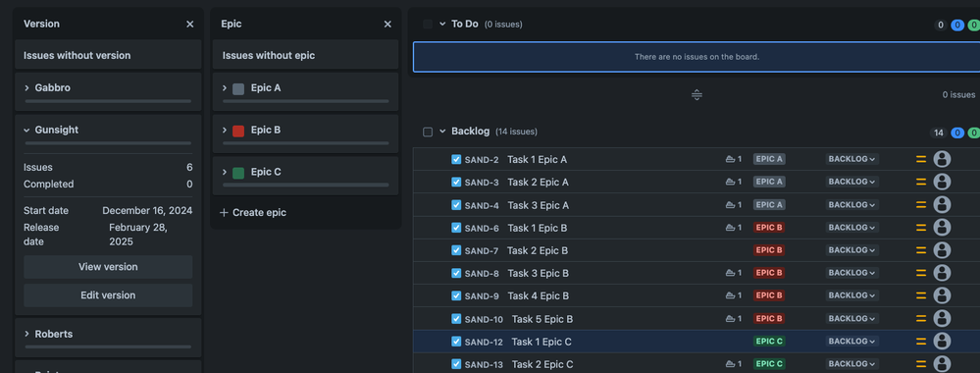The height and width of the screenshot is (373, 980).
Task: Click priority icon on SAND-10 row
Action: [920, 319]
